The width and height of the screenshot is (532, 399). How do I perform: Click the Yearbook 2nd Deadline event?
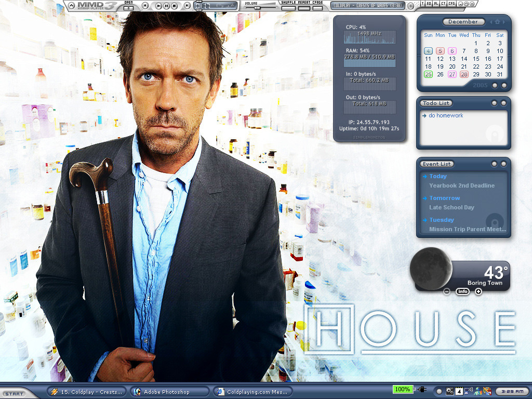[x=462, y=185]
